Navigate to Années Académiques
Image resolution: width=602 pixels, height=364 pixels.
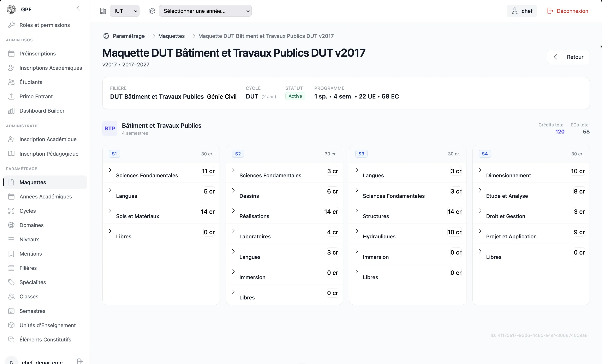(45, 196)
